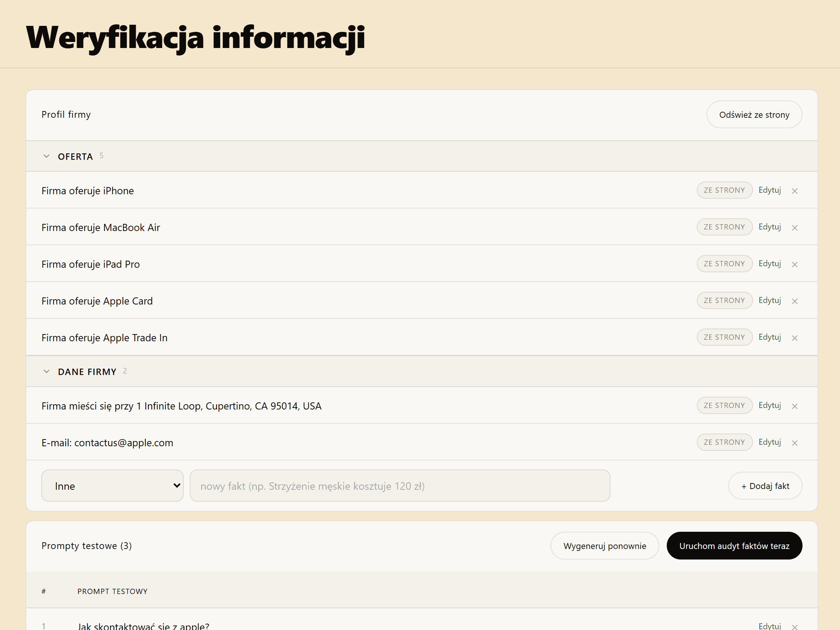840x630 pixels.
Task: Click the text 'Firma oferuje Apple Trade In'
Action: point(104,338)
